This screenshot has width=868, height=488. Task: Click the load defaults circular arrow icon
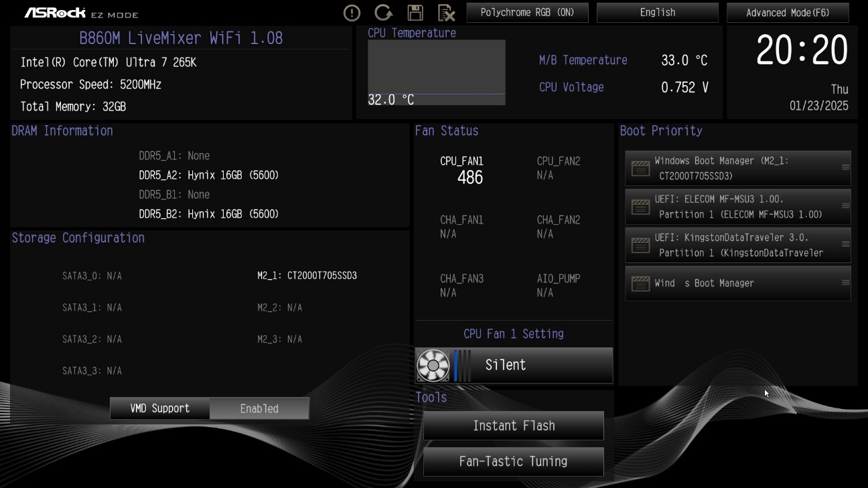pos(383,13)
